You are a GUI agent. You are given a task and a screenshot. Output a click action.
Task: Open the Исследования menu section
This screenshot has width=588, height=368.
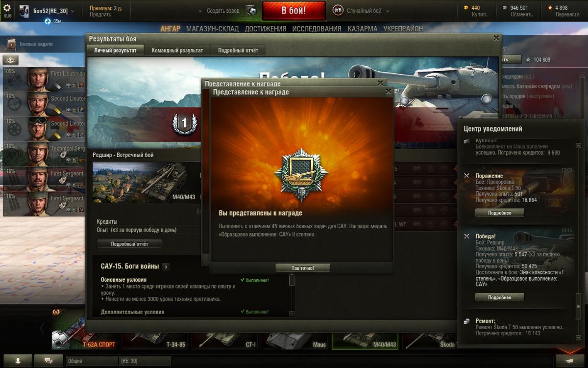[317, 29]
